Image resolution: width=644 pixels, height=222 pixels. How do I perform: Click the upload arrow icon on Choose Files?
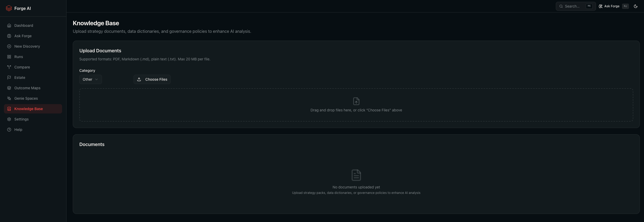pos(139,79)
